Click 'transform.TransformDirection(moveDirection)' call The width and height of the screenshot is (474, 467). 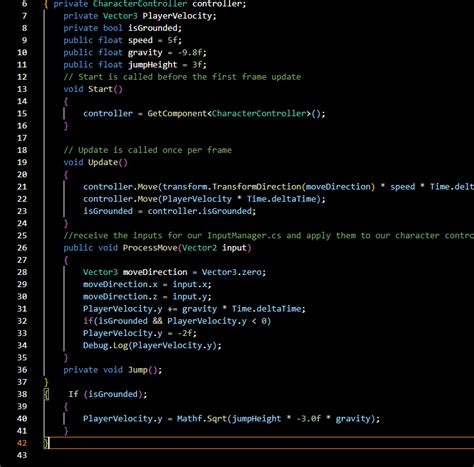pos(269,187)
